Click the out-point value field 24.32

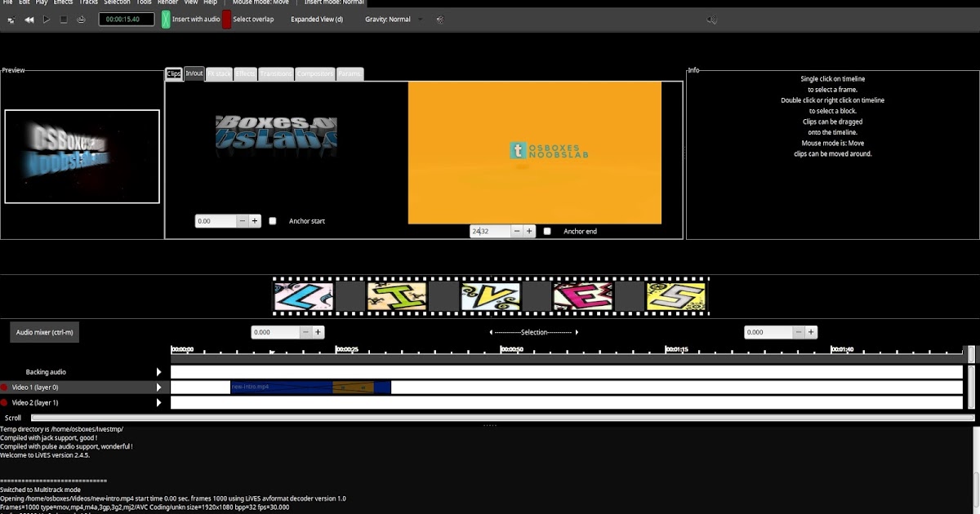coord(490,232)
